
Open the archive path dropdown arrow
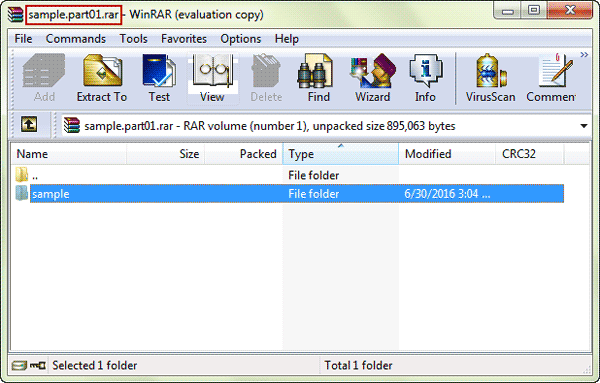coord(584,126)
